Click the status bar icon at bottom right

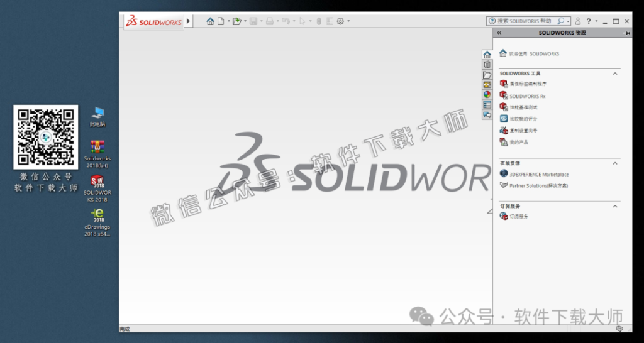(619, 329)
